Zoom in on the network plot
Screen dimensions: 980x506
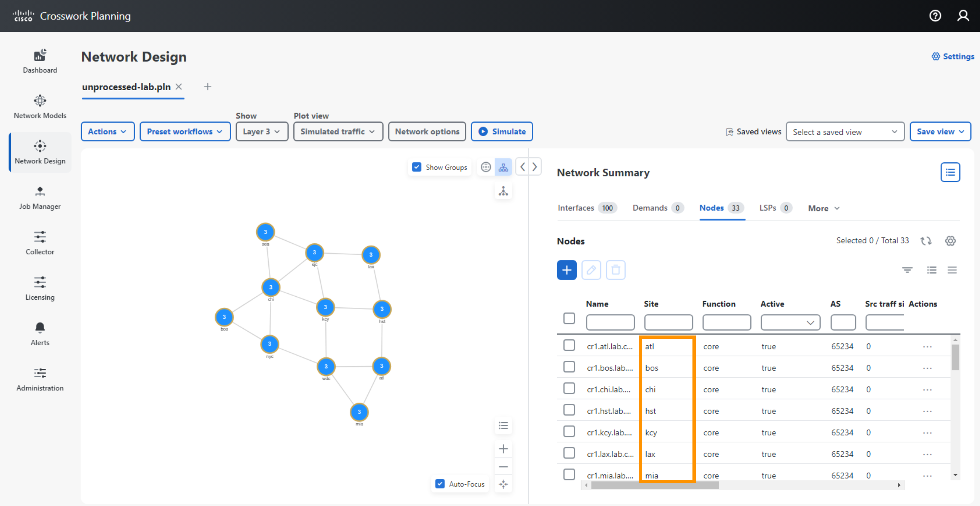tap(503, 449)
